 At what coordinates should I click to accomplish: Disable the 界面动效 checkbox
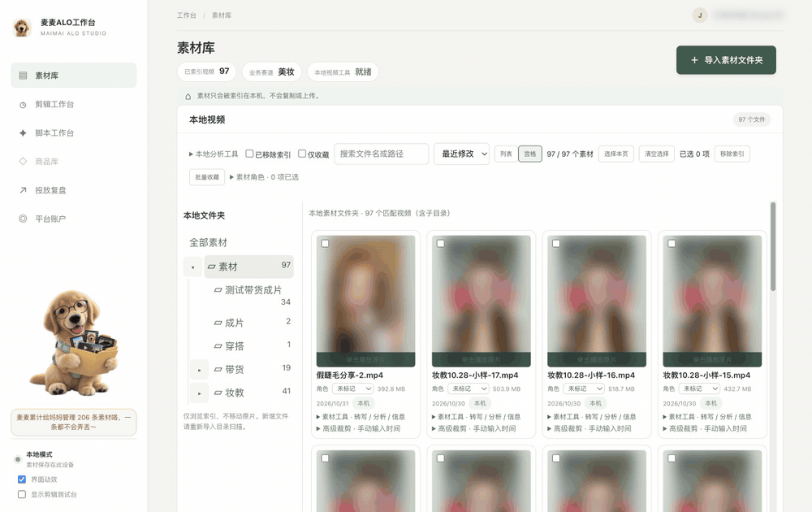tap(22, 479)
